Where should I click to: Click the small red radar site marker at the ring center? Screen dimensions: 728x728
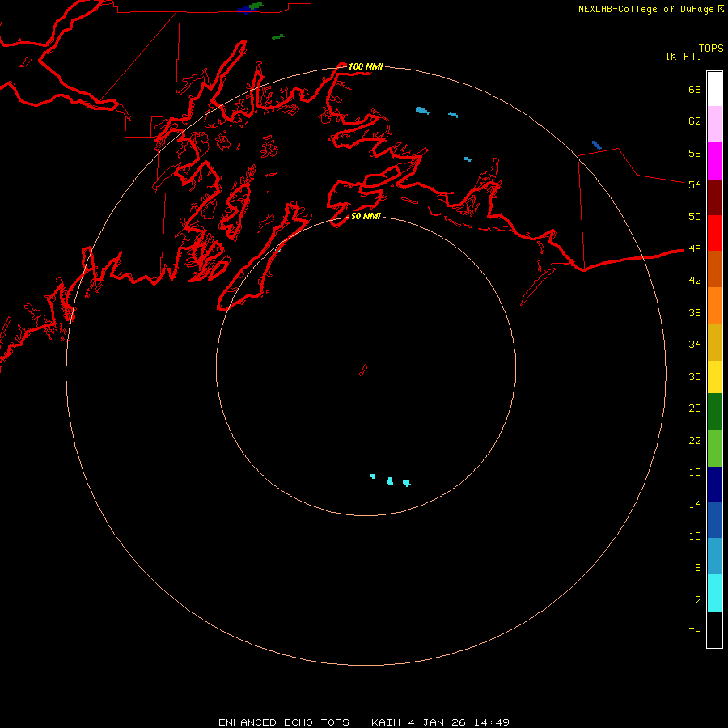[x=363, y=370]
